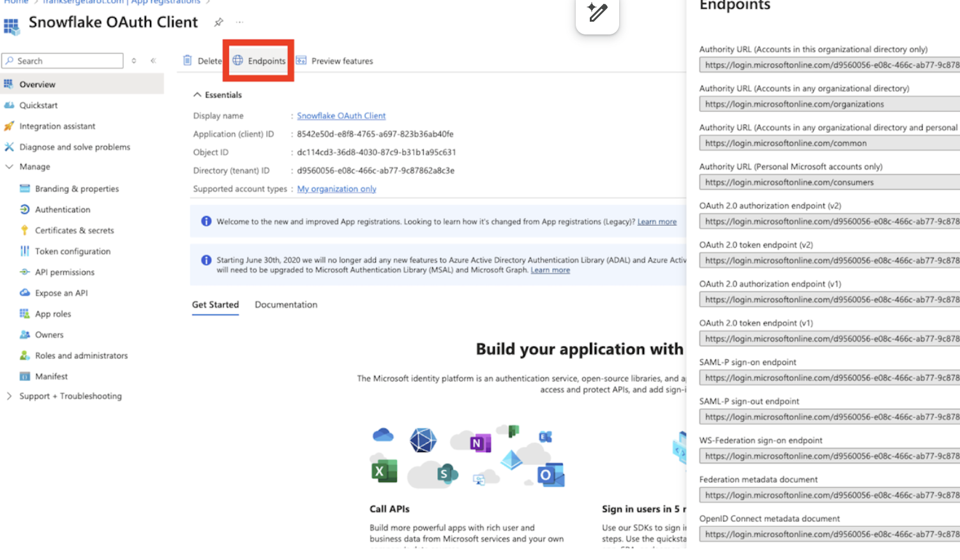
Task: Open Quickstart in the left menu
Action: [38, 105]
